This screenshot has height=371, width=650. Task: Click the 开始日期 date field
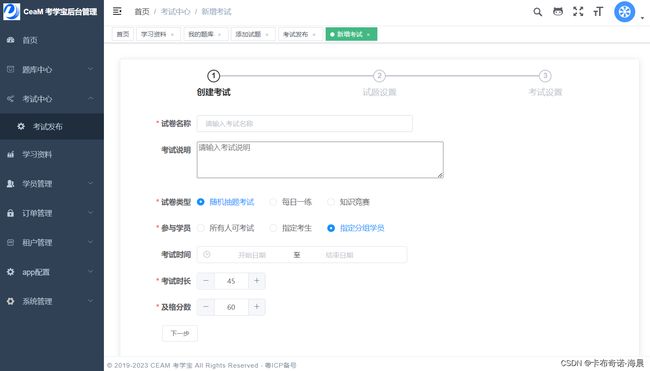coord(252,255)
